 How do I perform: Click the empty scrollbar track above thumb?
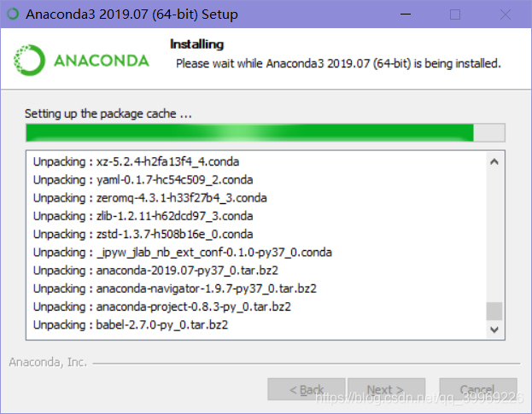tap(494, 236)
